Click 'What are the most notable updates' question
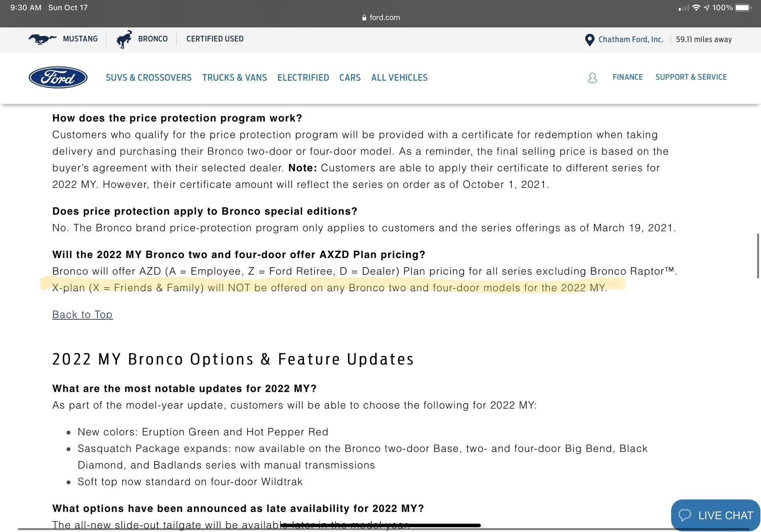The width and height of the screenshot is (761, 532). click(184, 389)
